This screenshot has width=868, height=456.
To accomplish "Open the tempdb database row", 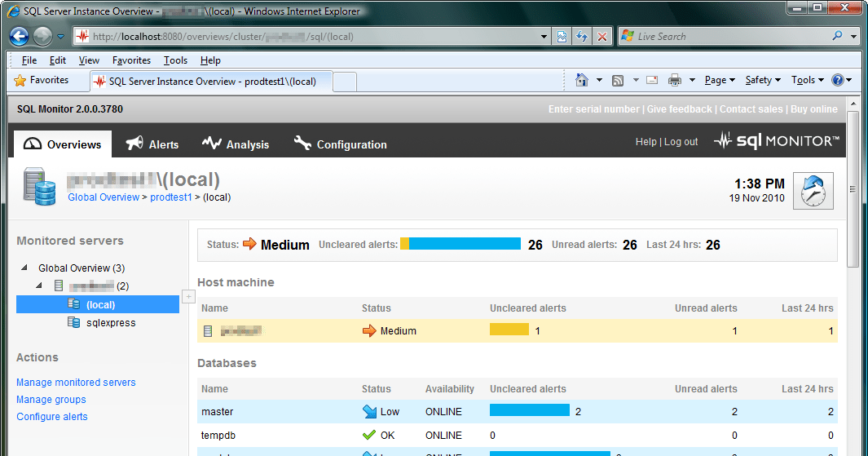I will (517, 435).
